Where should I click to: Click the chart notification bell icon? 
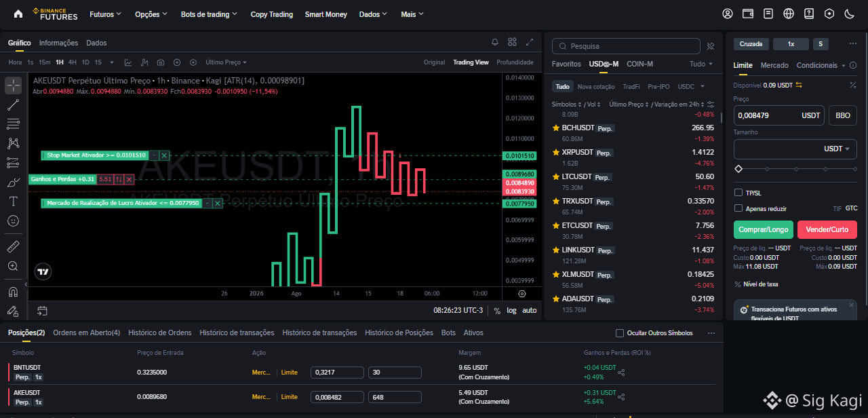[495, 43]
